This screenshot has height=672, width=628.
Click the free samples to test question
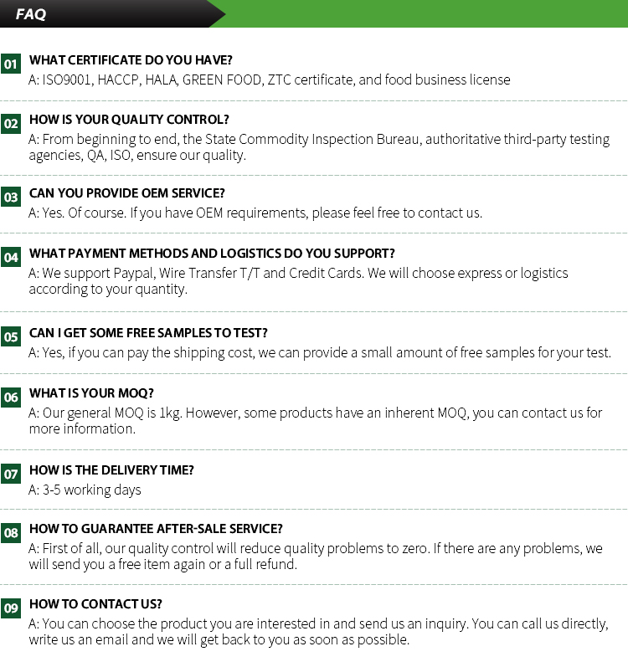[148, 333]
